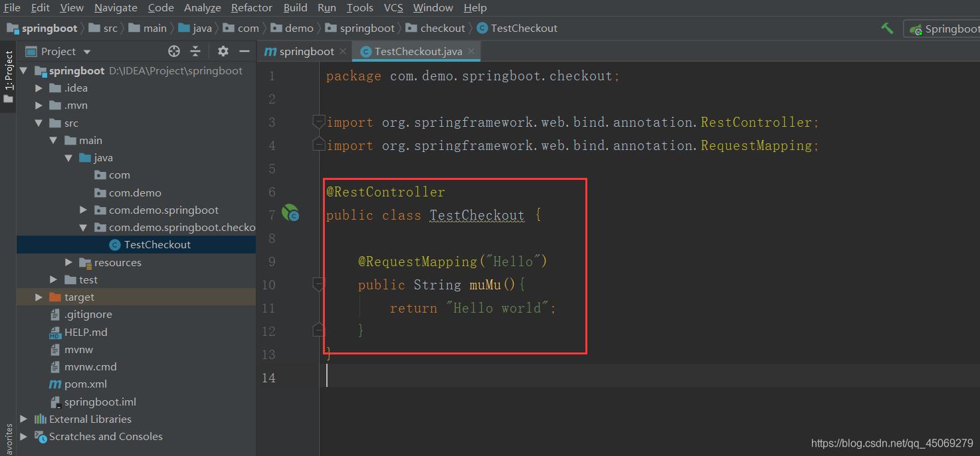
Task: Click checkout in the breadcrumb bar
Action: click(442, 29)
